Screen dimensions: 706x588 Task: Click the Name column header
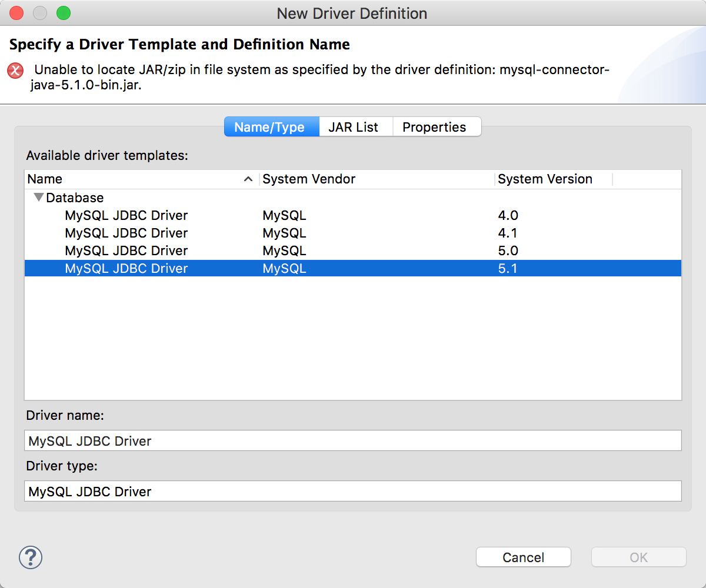(141, 179)
